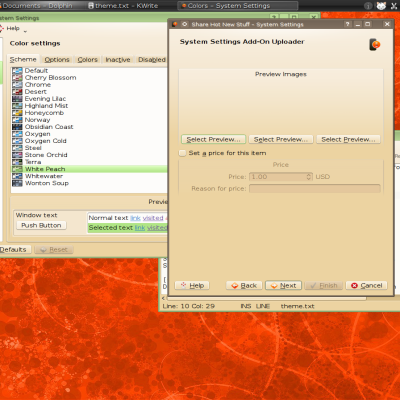Open the Inactive tab

tap(118, 60)
